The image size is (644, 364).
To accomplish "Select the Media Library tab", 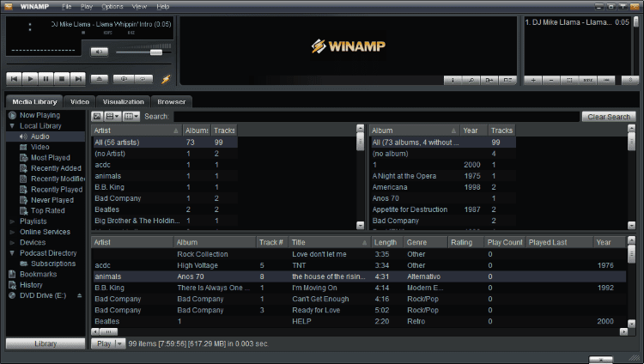I will click(x=34, y=101).
